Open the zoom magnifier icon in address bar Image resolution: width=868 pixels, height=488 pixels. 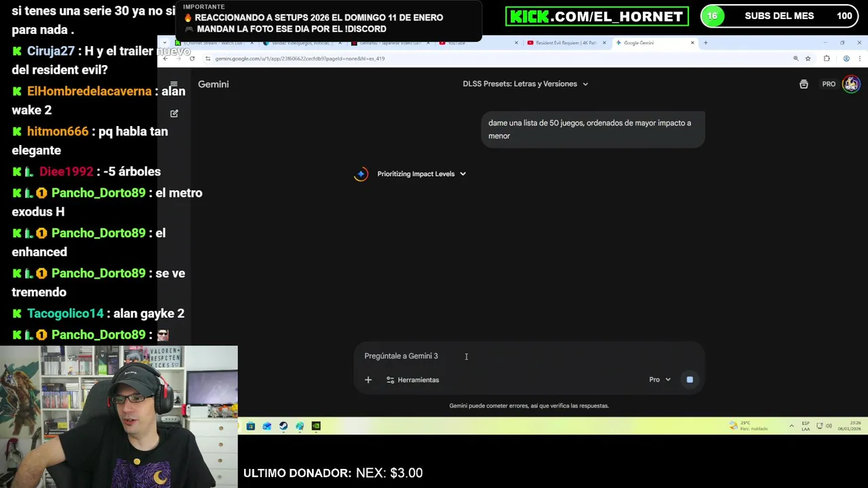[795, 59]
